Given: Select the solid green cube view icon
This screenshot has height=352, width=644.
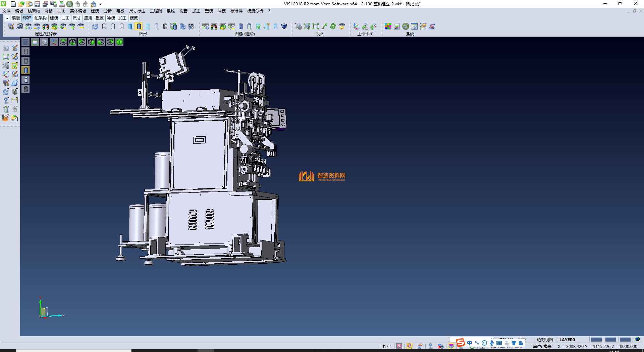Looking at the screenshot, I should (119, 42).
